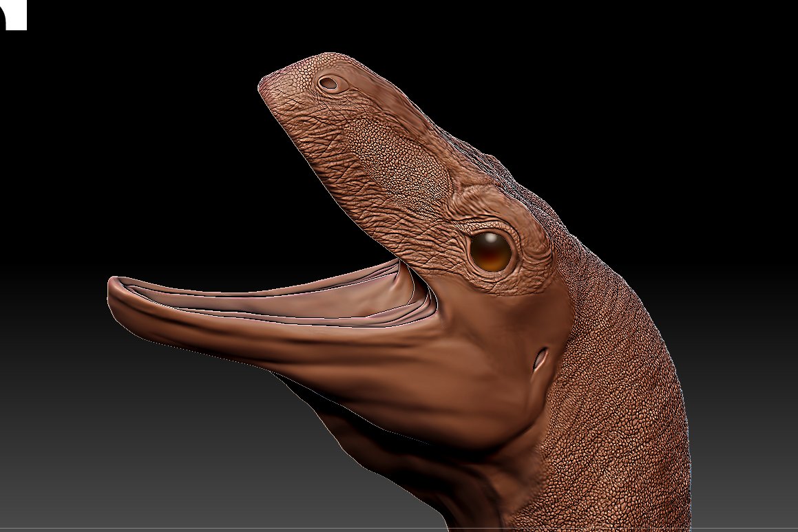
Task: Click the nostril on the creature's snout
Action: pyautogui.click(x=330, y=83)
